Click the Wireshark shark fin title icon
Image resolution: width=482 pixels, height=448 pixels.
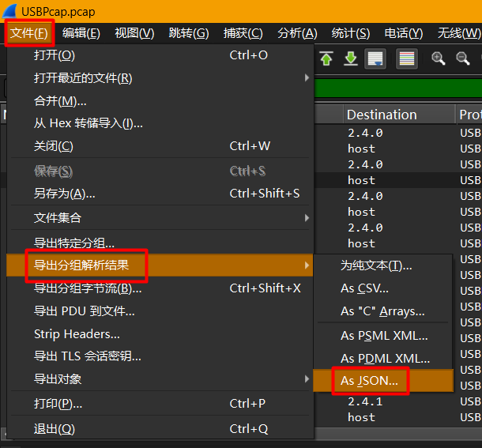(x=10, y=12)
